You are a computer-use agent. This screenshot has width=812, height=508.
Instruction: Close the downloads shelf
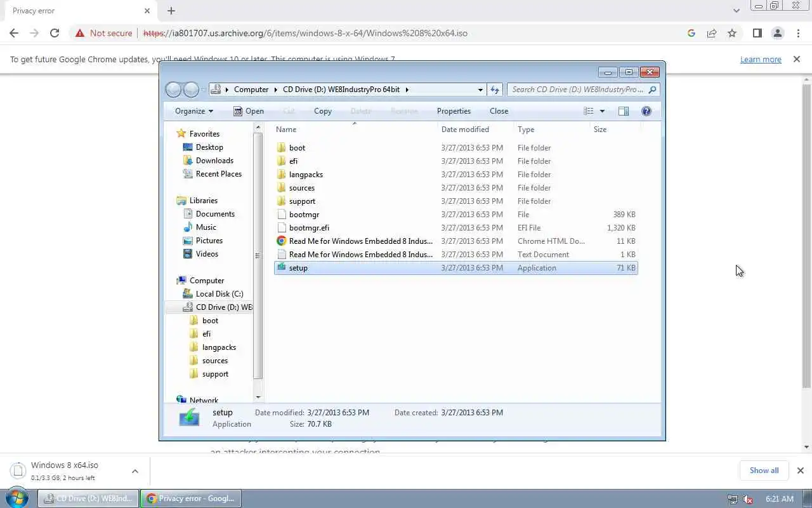(x=800, y=471)
